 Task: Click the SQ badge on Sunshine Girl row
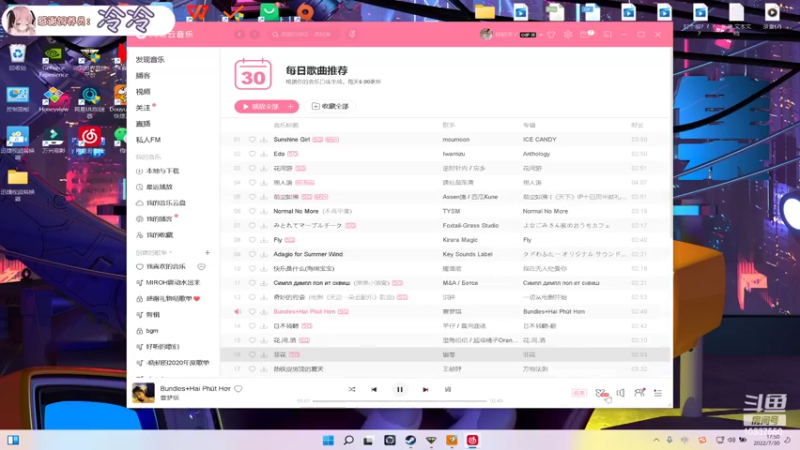pyautogui.click(x=317, y=139)
